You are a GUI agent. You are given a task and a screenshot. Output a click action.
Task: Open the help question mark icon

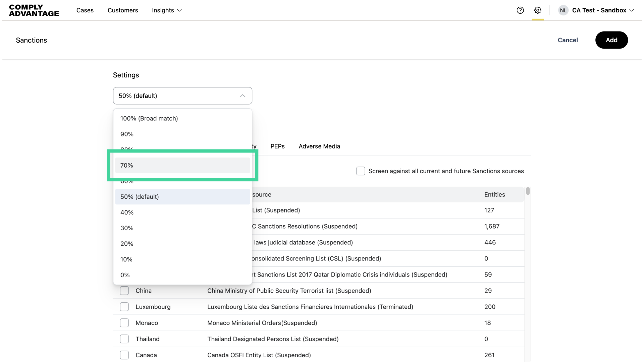pos(520,10)
